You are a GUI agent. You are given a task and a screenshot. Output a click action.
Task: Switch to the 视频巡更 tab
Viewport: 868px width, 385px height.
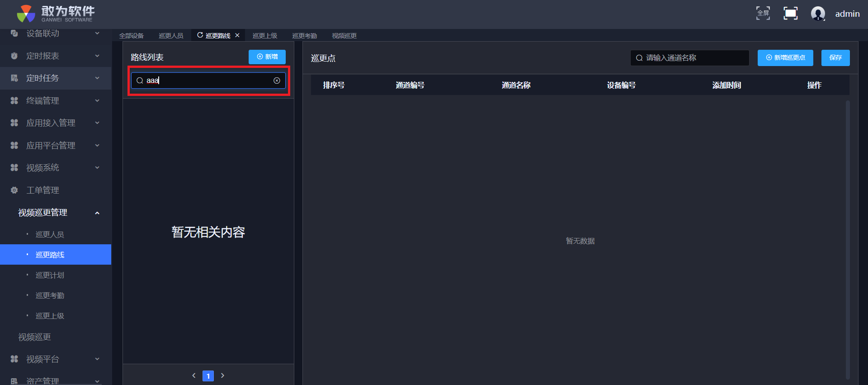[x=344, y=36]
